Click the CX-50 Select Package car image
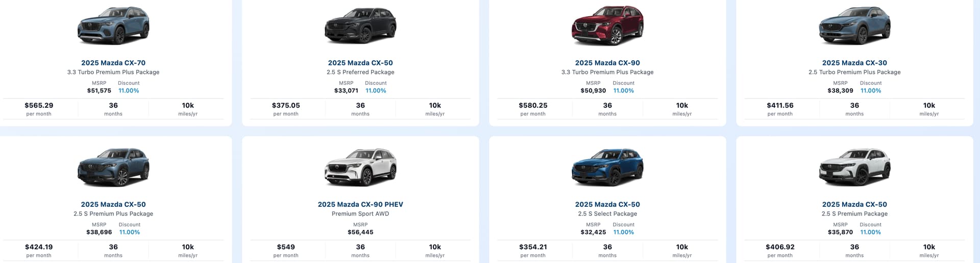980x263 pixels. (x=607, y=168)
